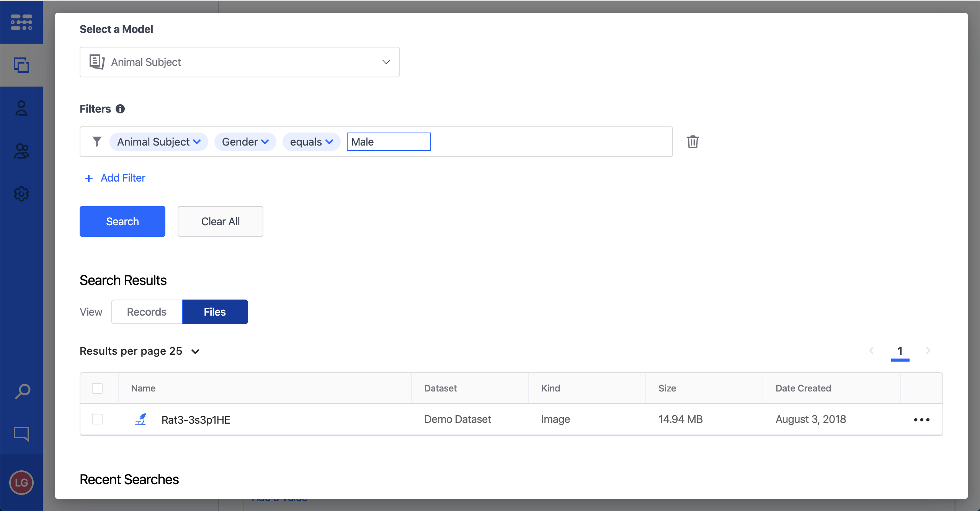980x511 pixels.
Task: Click the filters info icon
Action: (x=120, y=109)
